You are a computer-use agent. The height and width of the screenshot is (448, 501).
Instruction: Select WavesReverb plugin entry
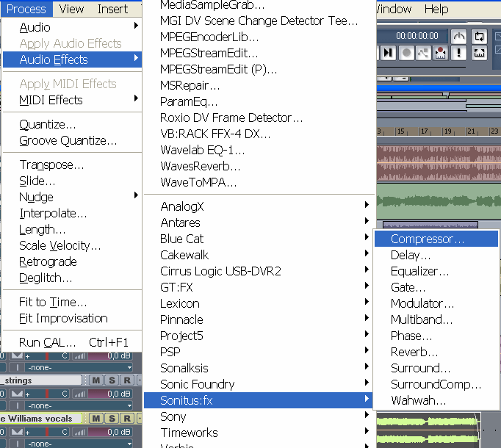(x=258, y=166)
